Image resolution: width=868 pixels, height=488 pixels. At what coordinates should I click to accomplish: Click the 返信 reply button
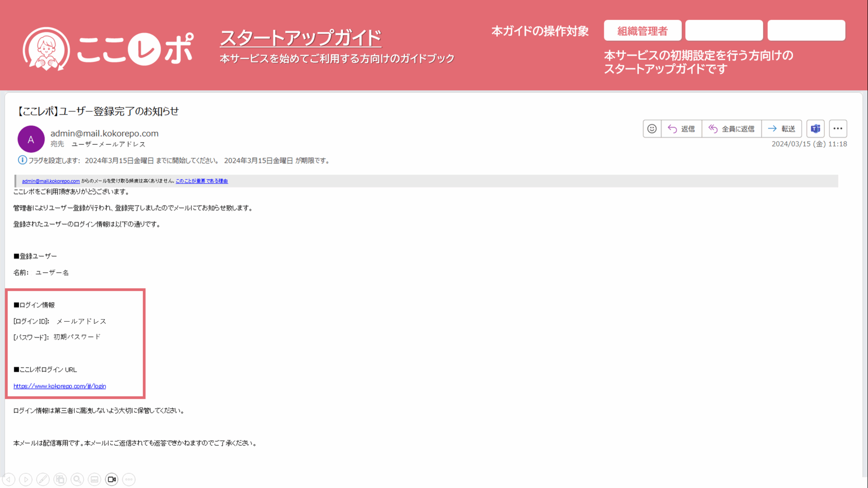[x=681, y=129]
